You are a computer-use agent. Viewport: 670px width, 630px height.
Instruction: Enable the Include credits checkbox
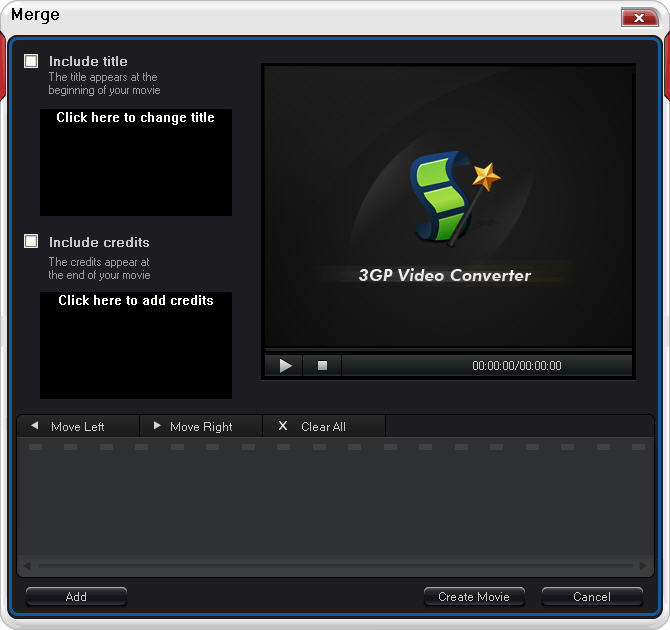31,242
